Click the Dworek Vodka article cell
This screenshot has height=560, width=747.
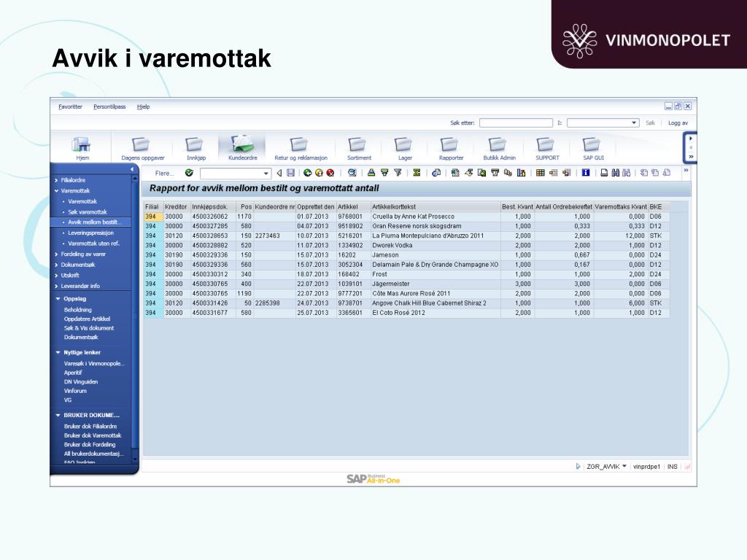[x=436, y=245]
